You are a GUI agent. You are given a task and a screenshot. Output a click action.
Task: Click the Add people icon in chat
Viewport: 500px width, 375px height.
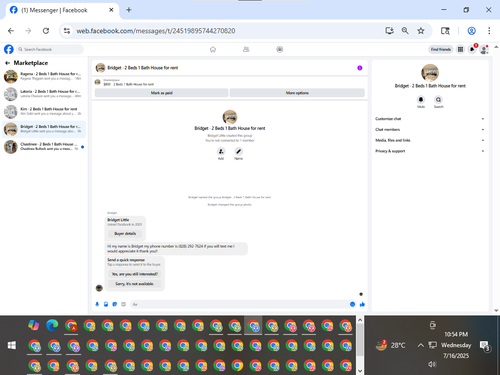point(221,151)
